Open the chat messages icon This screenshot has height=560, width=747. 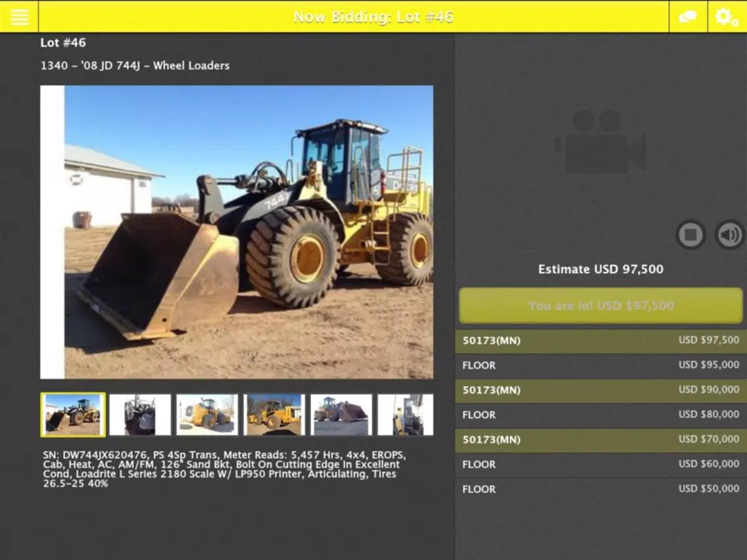(688, 17)
